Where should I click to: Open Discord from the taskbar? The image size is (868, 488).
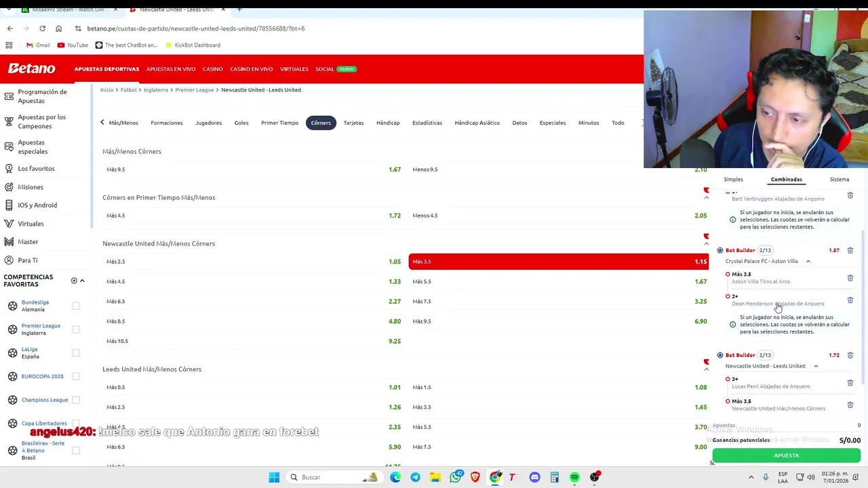(534, 477)
